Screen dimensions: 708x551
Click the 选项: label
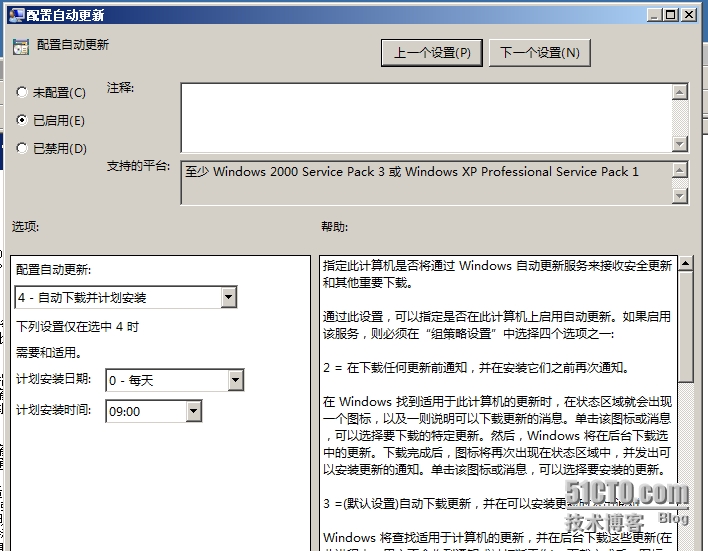(25, 226)
